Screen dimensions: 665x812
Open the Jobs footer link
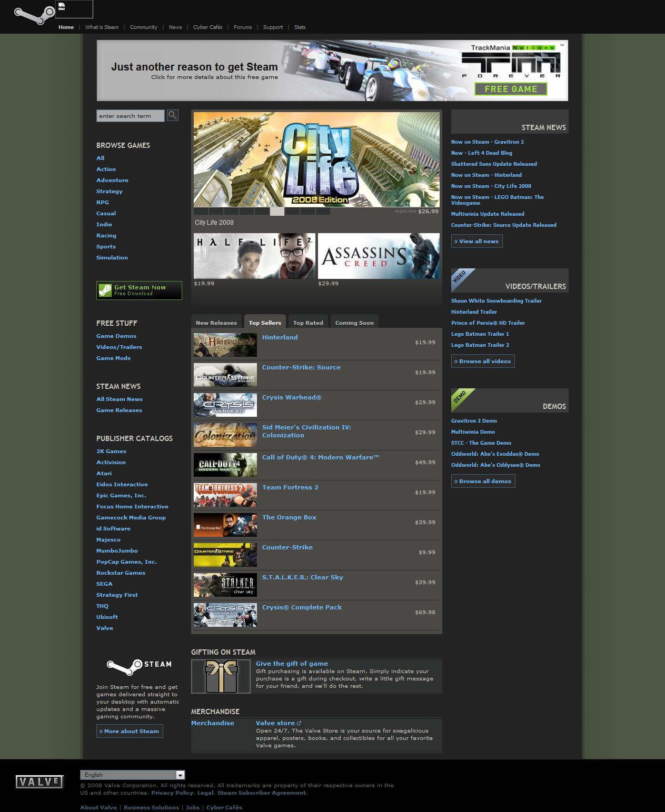coord(193,807)
